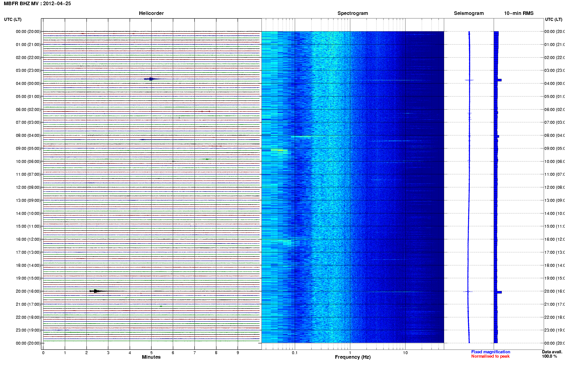Click the left 04:00 (00:00) time label
This screenshot has width=588, height=368.
(28, 83)
